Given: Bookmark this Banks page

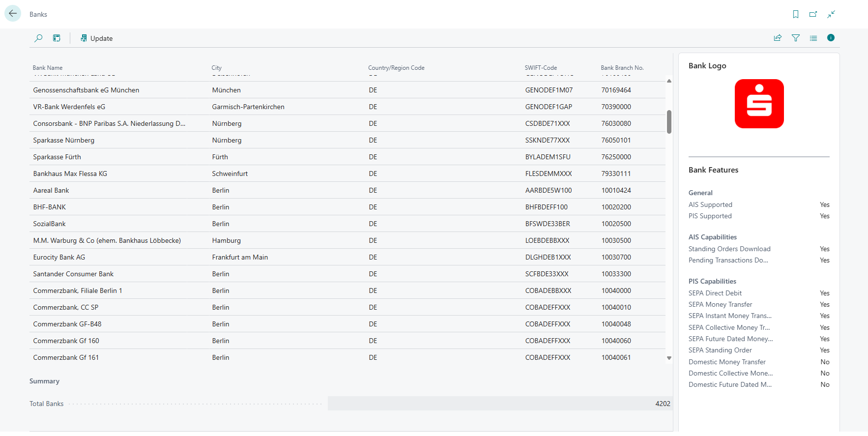Looking at the screenshot, I should tap(795, 14).
